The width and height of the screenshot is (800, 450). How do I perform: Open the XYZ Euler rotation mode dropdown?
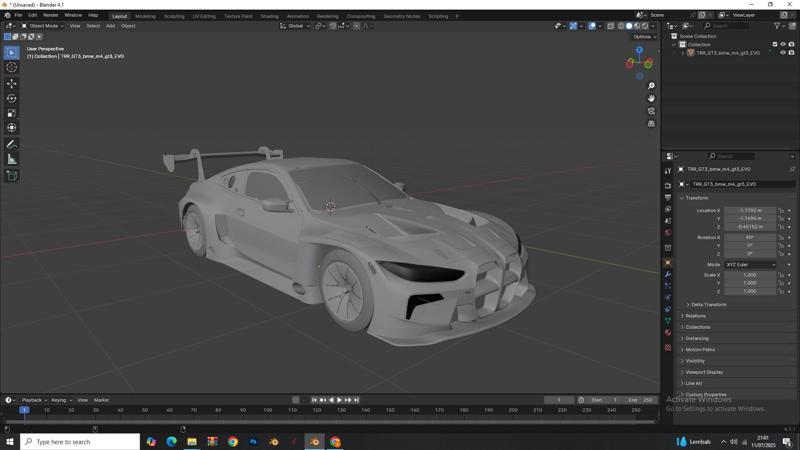tap(750, 265)
